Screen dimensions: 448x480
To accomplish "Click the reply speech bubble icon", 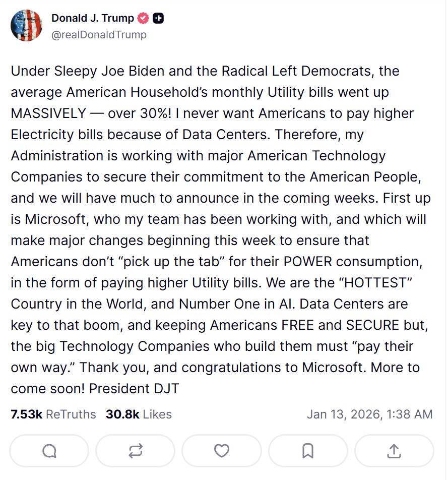I will point(49,450).
